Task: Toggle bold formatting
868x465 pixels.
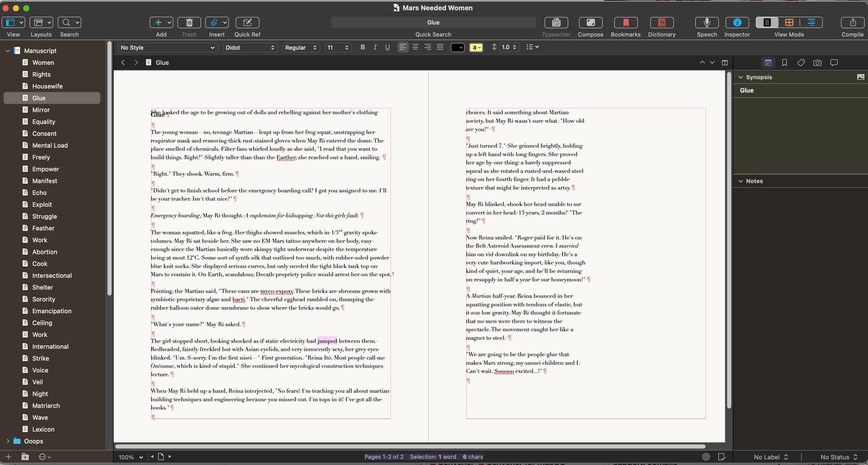Action: pos(363,47)
